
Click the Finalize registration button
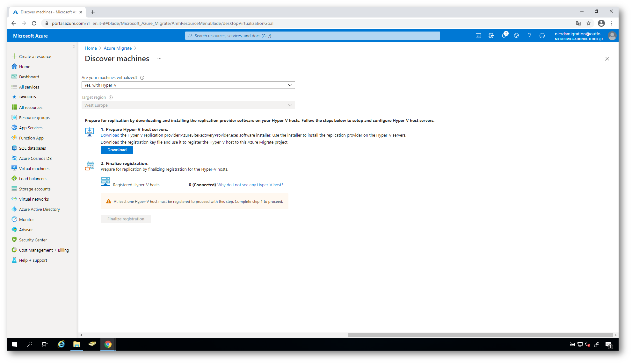[x=126, y=219]
